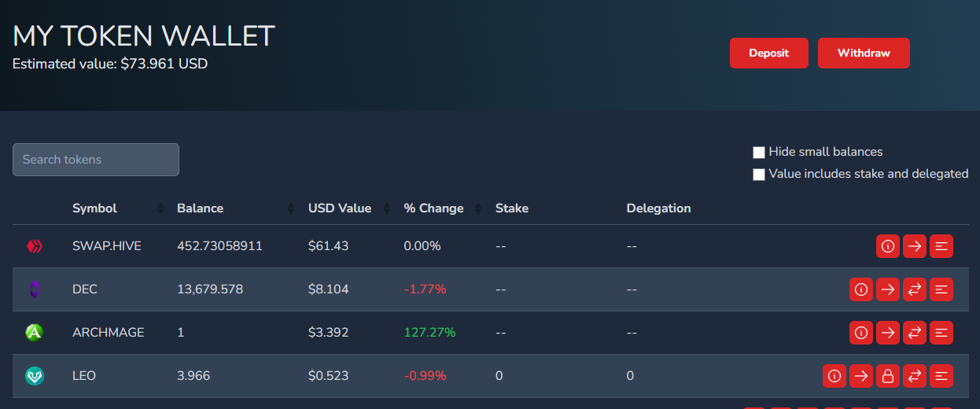Image resolution: width=980 pixels, height=409 pixels.
Task: Sort tokens by % Change column
Action: [434, 208]
